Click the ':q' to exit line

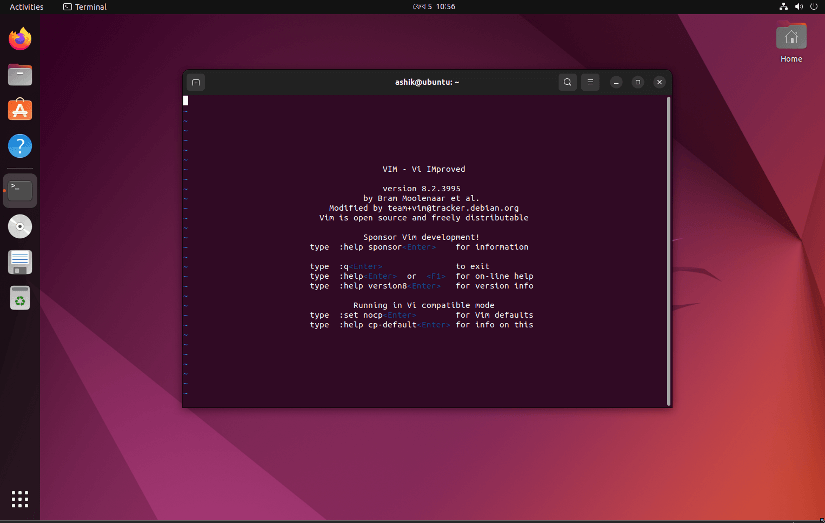click(x=399, y=266)
